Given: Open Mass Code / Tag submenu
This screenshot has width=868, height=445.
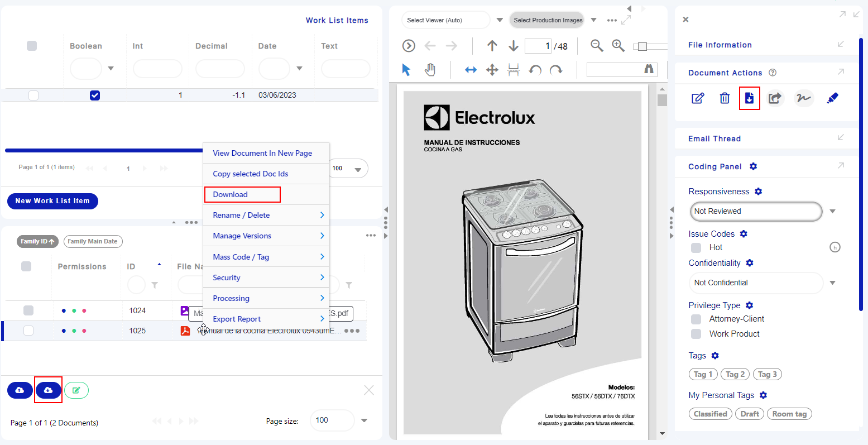Looking at the screenshot, I should [266, 257].
